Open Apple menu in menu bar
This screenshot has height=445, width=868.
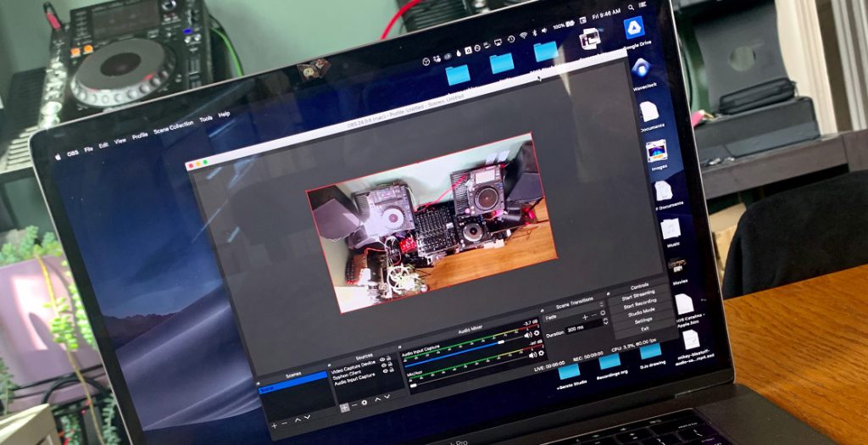pos(58,157)
